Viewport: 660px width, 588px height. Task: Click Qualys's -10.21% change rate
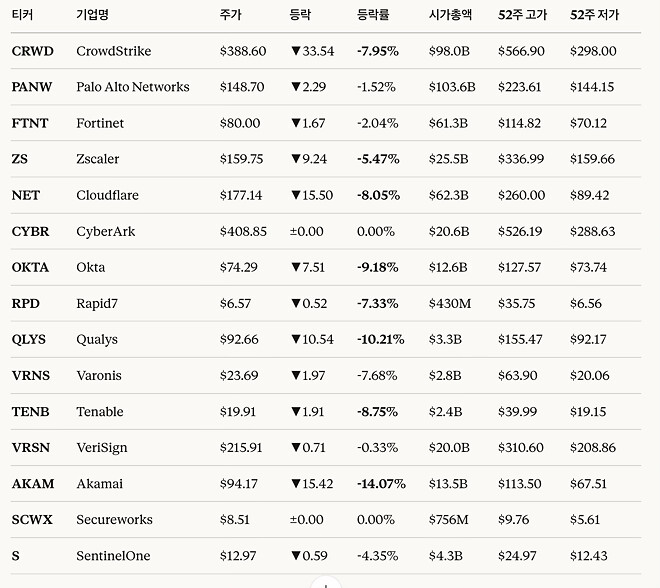click(x=380, y=339)
